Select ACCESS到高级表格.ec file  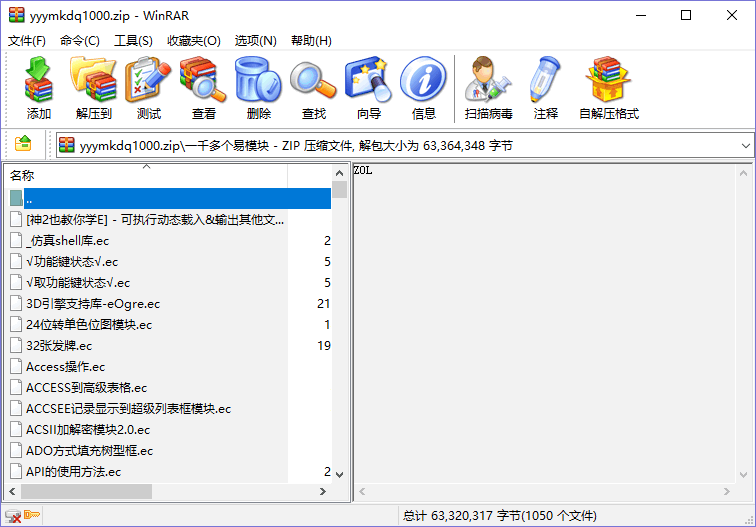coord(170,387)
